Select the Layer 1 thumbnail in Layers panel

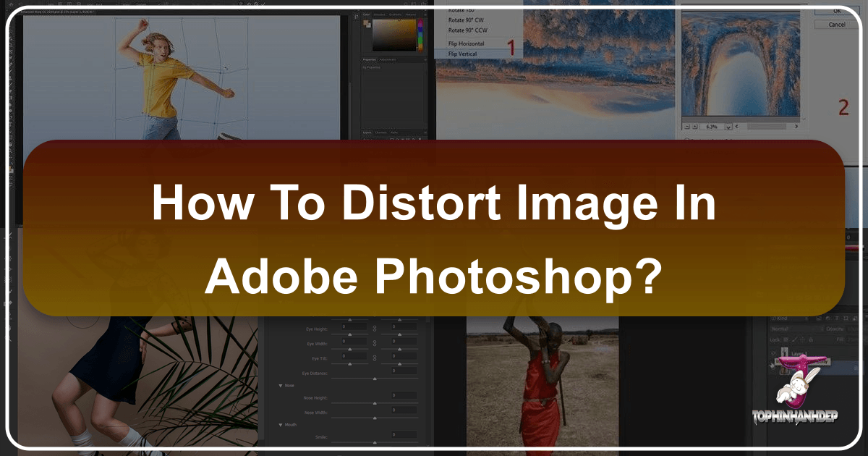coord(785,352)
